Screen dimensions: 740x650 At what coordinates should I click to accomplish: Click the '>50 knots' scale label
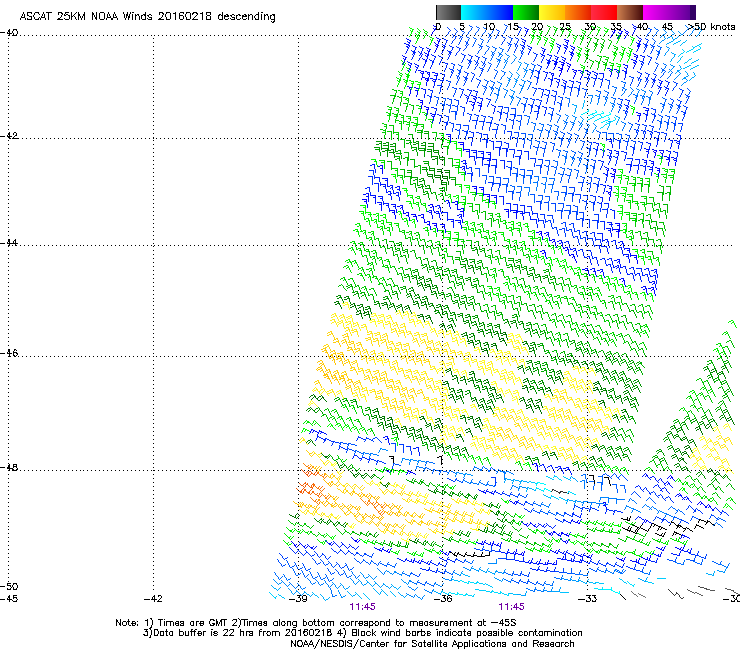point(711,27)
